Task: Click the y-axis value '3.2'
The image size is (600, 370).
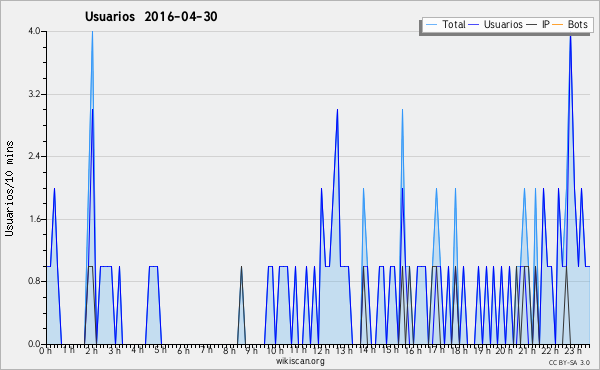Action: 34,94
